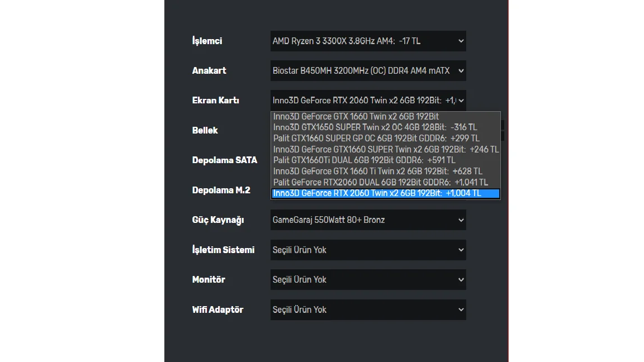This screenshot has height=362, width=644.
Task: Click the Bellek label
Action: click(x=205, y=131)
